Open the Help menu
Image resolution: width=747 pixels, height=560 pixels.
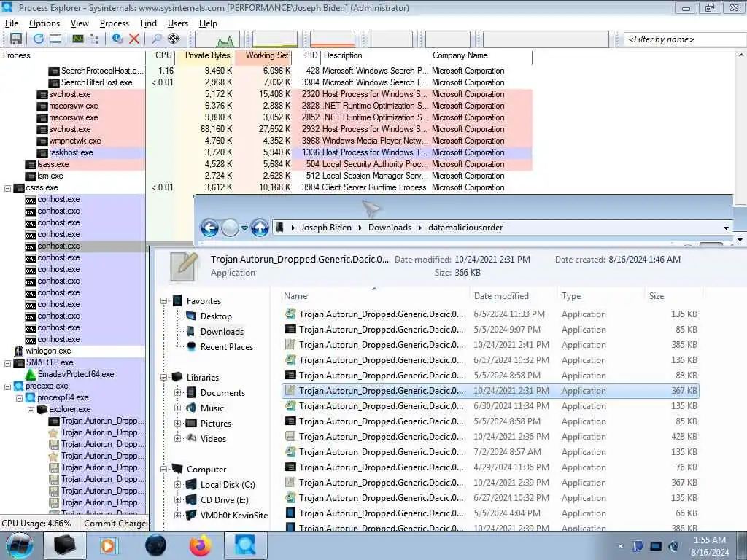(208, 23)
